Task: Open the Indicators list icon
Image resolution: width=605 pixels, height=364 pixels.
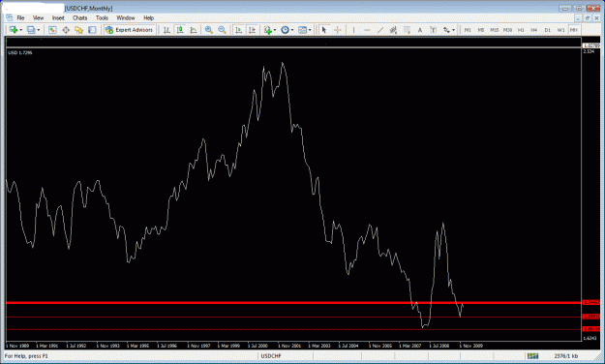Action: (268, 30)
